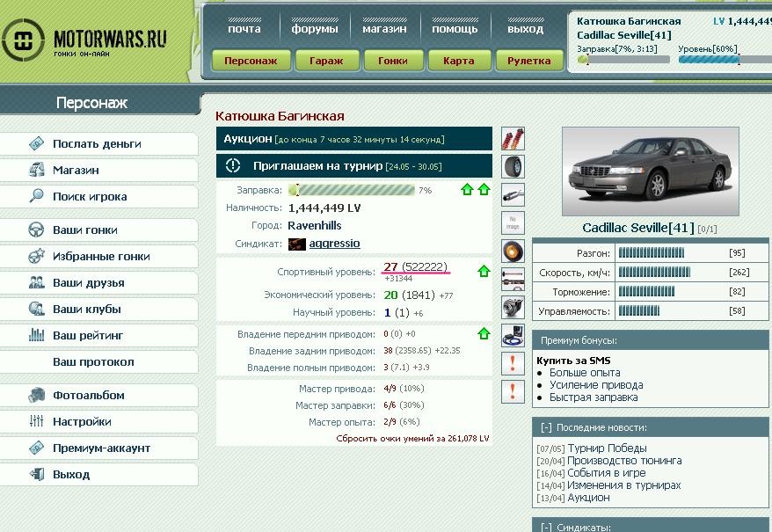Screen dimensions: 772x532
Task: Open the empty no-image part slot
Action: [x=513, y=223]
